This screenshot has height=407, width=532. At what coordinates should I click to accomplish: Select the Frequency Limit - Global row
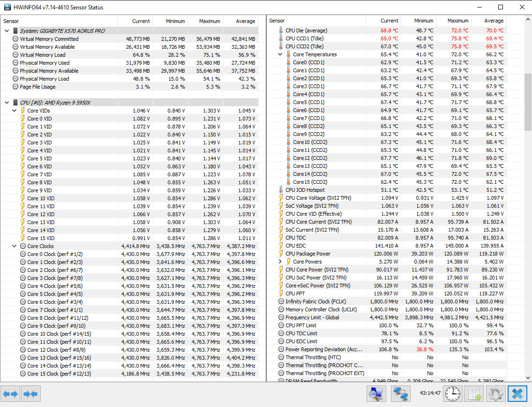pyautogui.click(x=387, y=317)
